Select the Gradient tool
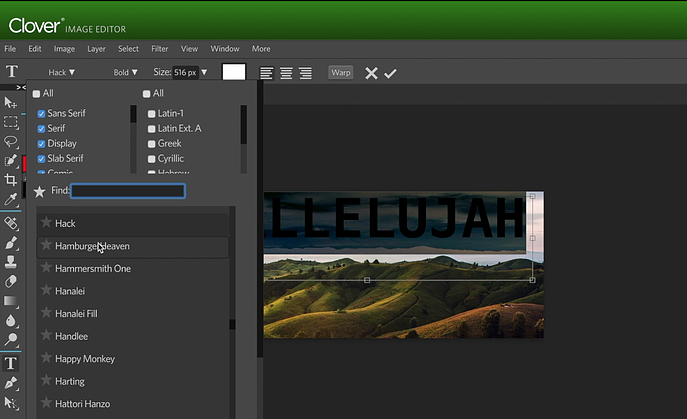The height and width of the screenshot is (419, 687). click(11, 301)
